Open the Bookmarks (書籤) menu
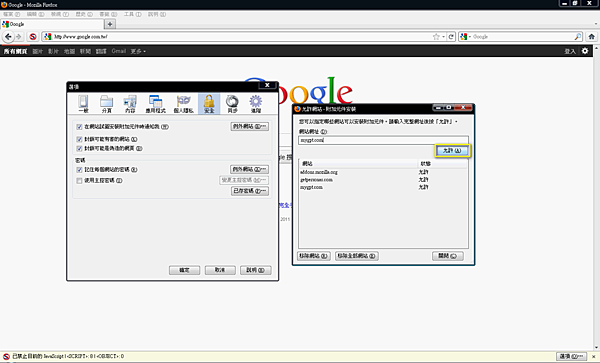Viewport: 600px width, 363px height. pos(108,14)
